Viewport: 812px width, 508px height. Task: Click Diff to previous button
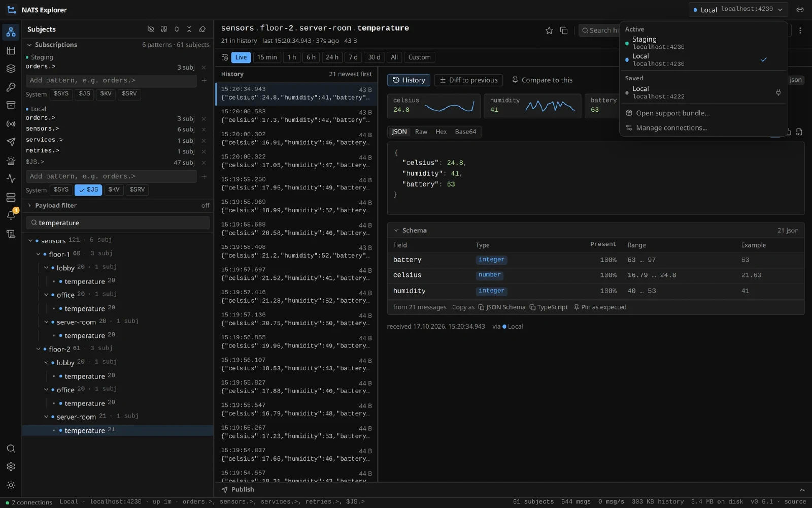pyautogui.click(x=469, y=80)
